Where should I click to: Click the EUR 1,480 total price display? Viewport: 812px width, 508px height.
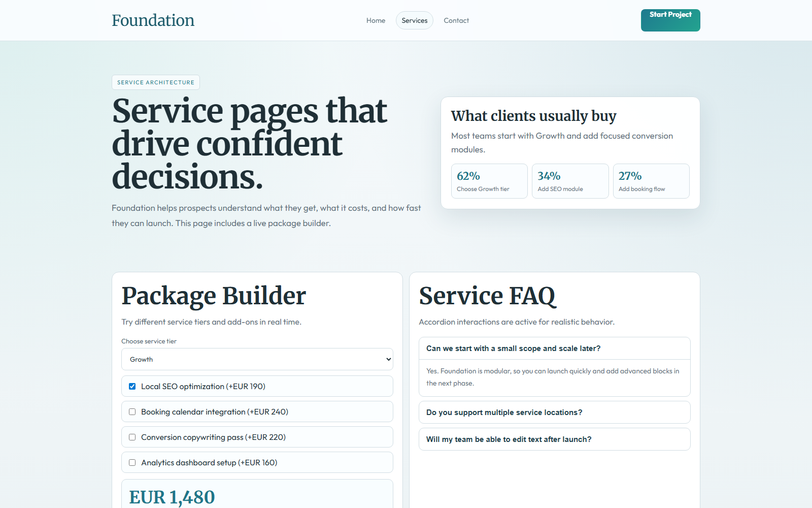tap(173, 497)
